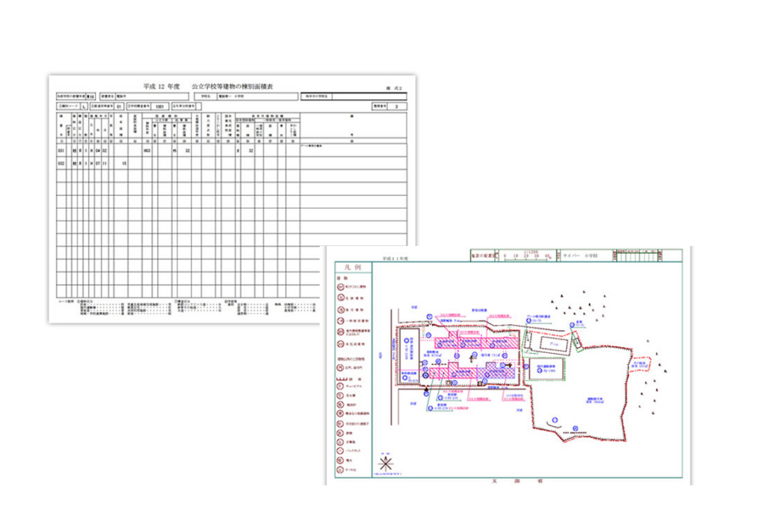Screen dimensions: 763x532
Task: Select building row number 032
Action: 61,163
